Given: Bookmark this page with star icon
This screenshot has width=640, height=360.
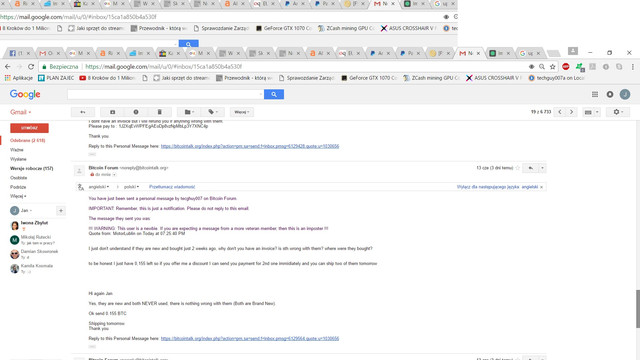Looking at the screenshot, I should 553,67.
